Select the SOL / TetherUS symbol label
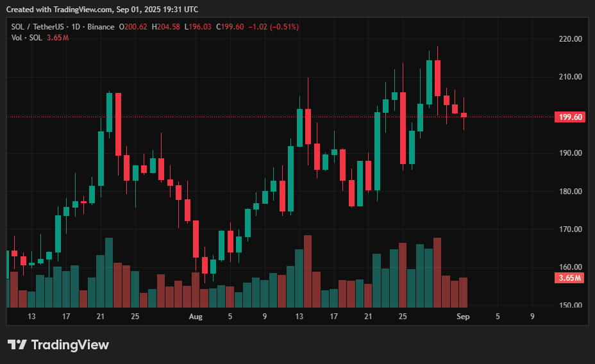This screenshot has height=364, width=595. (38, 27)
